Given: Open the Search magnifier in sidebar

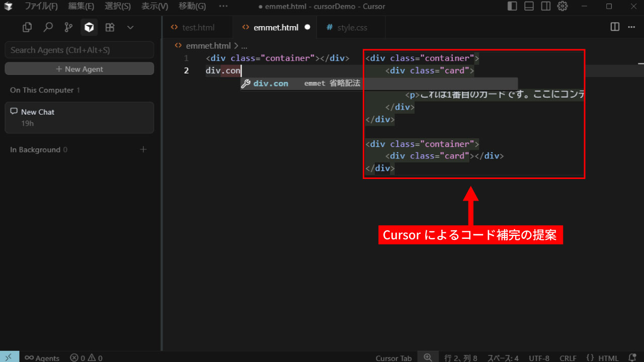Looking at the screenshot, I should click(48, 28).
